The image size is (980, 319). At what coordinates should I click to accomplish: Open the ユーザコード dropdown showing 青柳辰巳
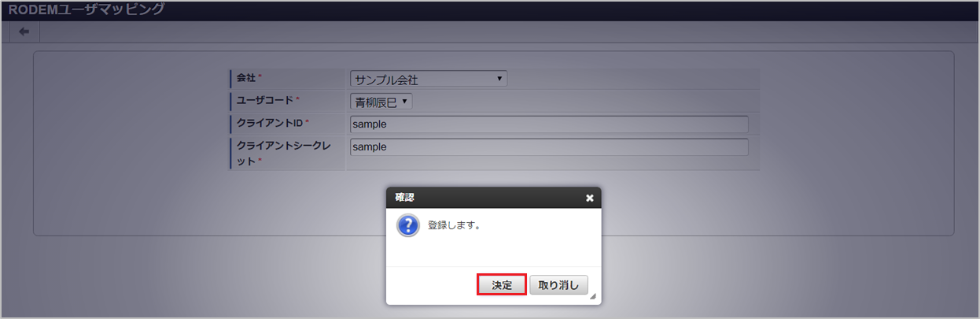pos(381,102)
